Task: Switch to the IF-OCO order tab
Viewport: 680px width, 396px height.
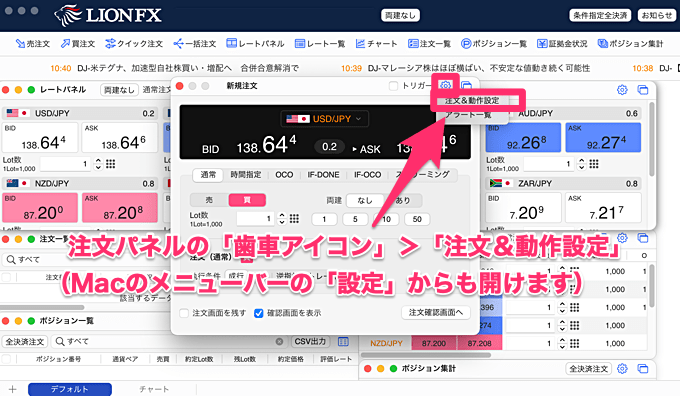Action: [x=367, y=175]
